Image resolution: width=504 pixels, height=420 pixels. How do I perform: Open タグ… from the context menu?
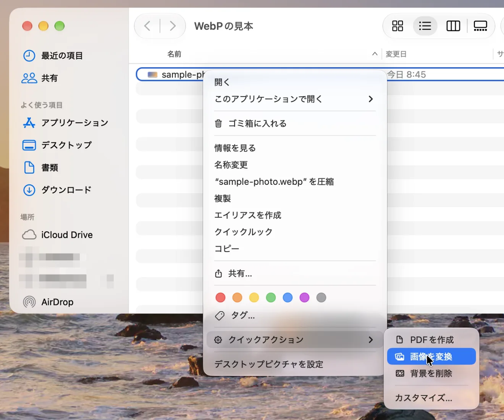click(295, 315)
